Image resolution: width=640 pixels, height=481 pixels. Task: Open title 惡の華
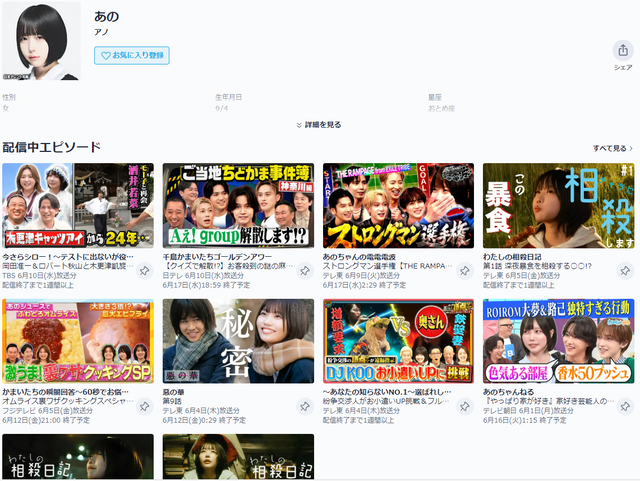(173, 392)
